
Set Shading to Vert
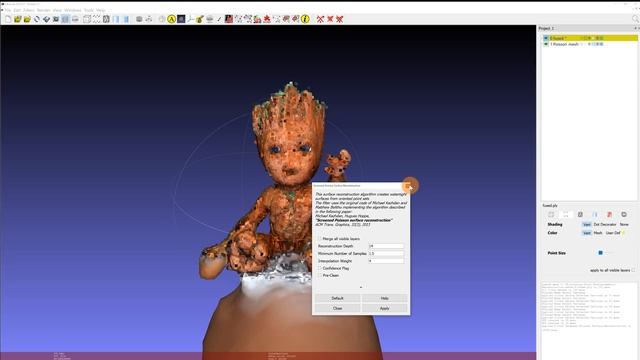pyautogui.click(x=587, y=224)
